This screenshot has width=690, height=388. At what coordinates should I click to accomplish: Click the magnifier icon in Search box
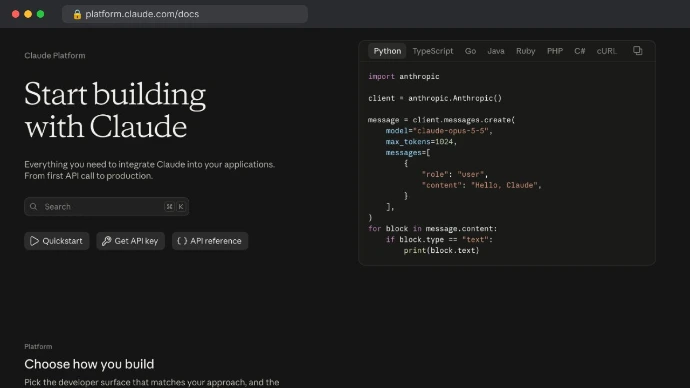[x=33, y=206]
